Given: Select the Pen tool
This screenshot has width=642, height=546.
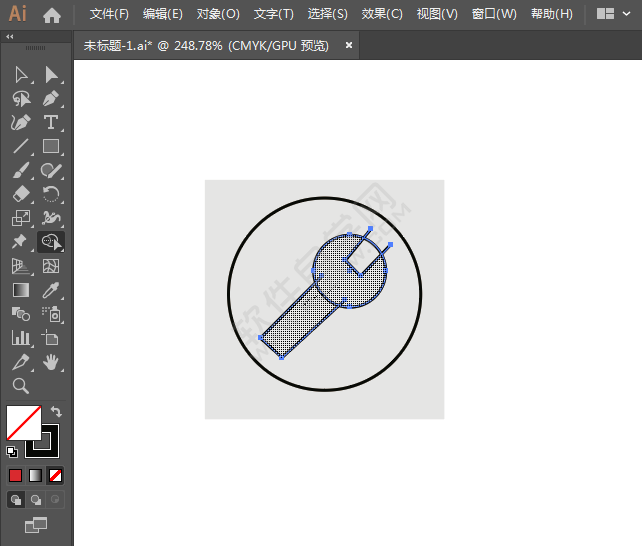Looking at the screenshot, I should [51, 99].
